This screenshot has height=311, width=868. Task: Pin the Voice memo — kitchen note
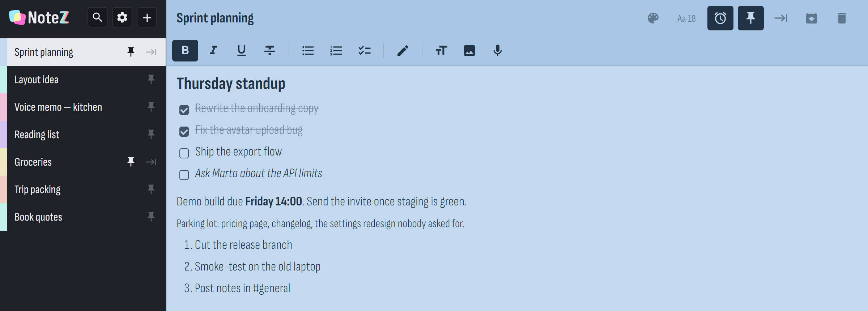tap(151, 107)
